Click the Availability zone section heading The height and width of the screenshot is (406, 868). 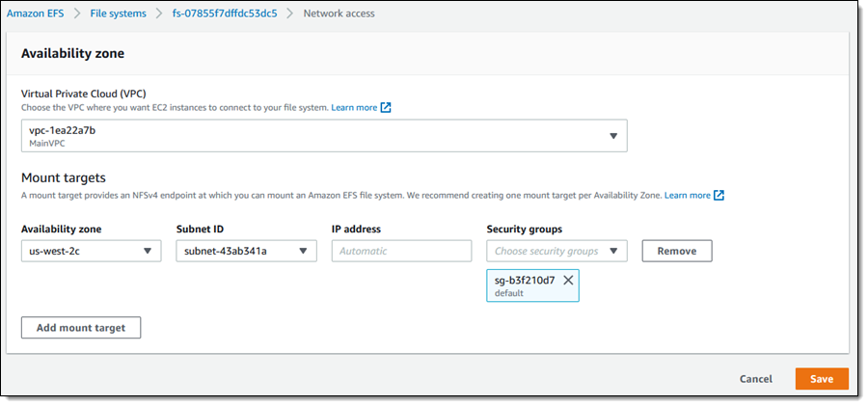[x=72, y=54]
